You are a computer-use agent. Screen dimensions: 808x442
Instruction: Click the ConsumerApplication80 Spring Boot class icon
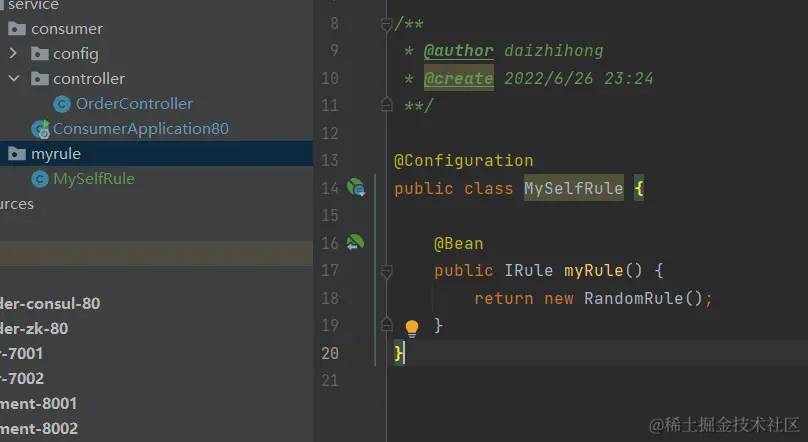(x=40, y=129)
